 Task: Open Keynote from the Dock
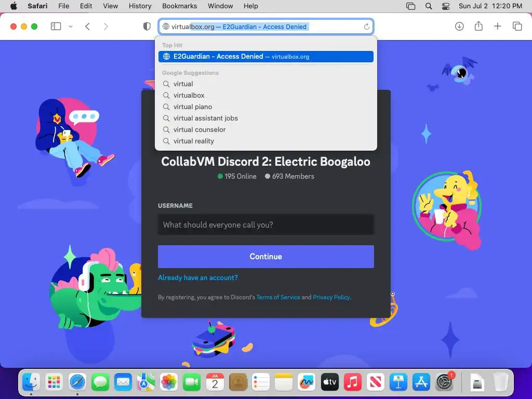(398, 382)
